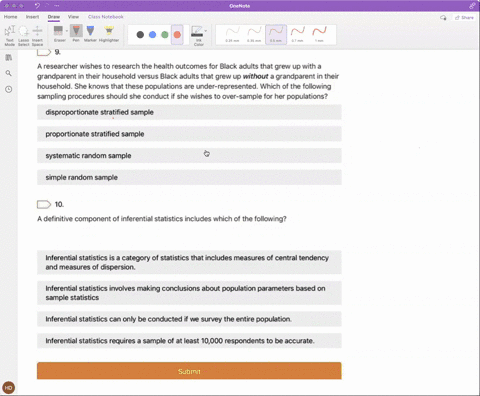480x396 pixels.
Task: Choose the Insert Space tool
Action: coord(37,35)
